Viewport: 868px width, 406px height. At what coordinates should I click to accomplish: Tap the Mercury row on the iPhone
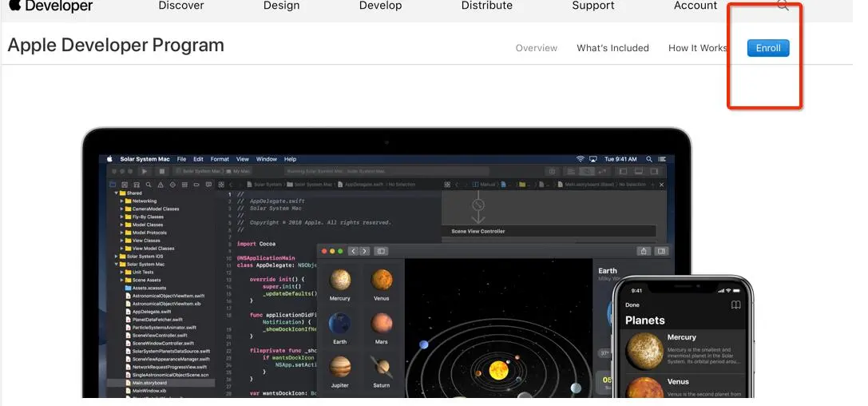click(x=684, y=351)
